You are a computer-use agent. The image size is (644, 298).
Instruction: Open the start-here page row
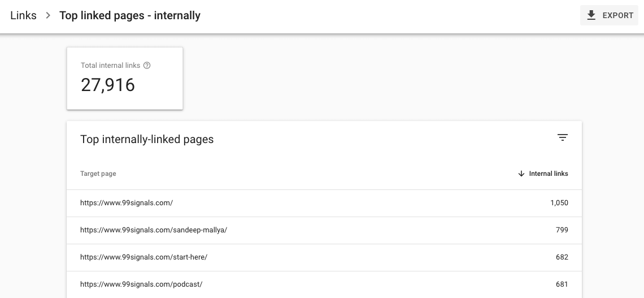tap(144, 257)
